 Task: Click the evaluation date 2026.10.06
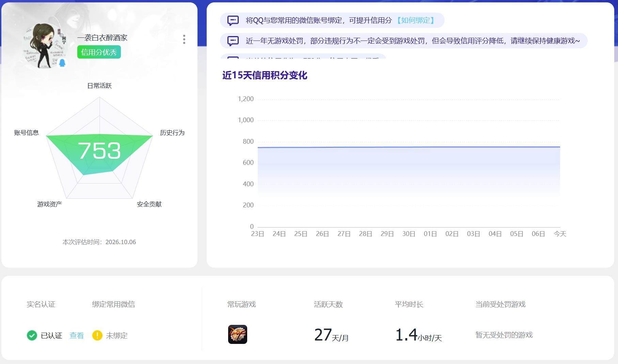pyautogui.click(x=121, y=242)
